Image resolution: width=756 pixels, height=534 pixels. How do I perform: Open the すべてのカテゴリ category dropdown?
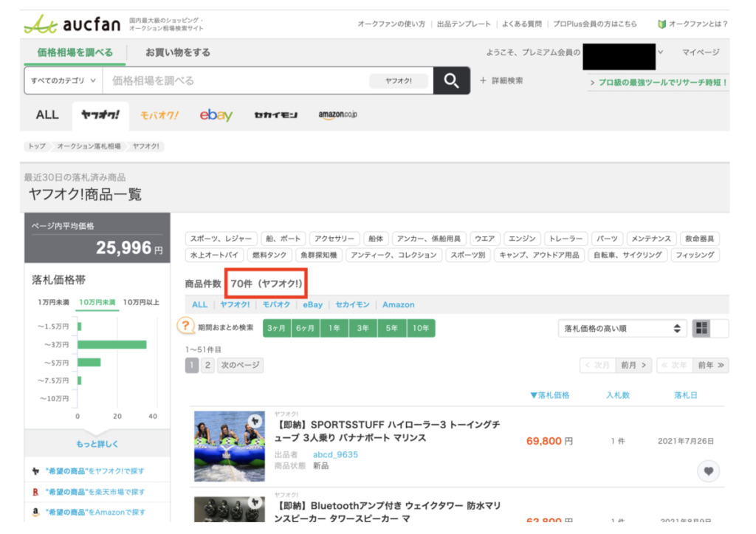[x=63, y=81]
